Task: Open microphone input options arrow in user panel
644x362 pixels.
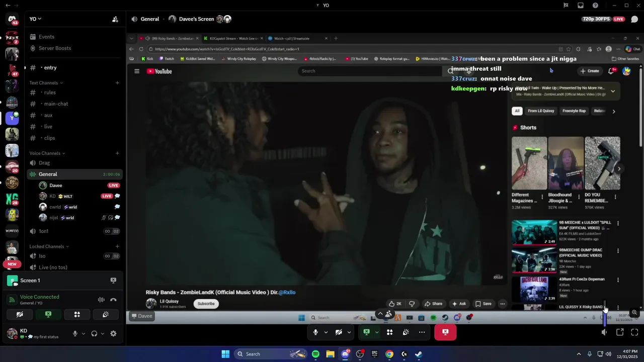Action: pos(84,333)
